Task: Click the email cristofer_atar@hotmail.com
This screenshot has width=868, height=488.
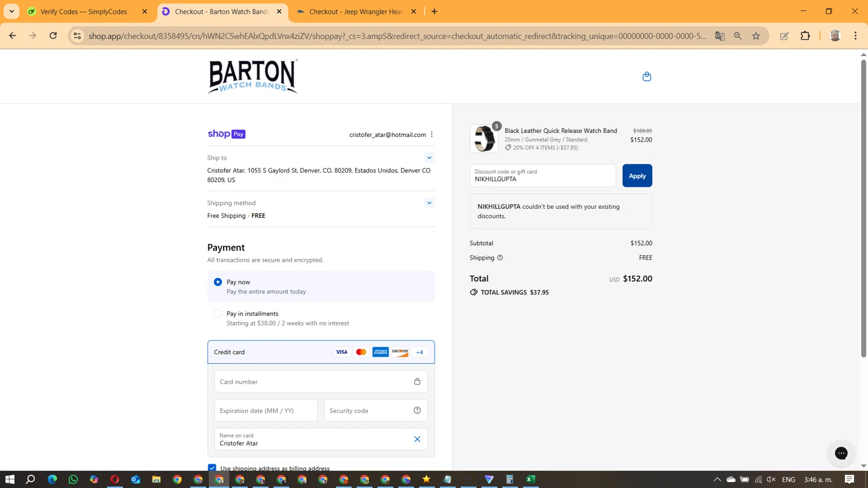Action: click(387, 135)
